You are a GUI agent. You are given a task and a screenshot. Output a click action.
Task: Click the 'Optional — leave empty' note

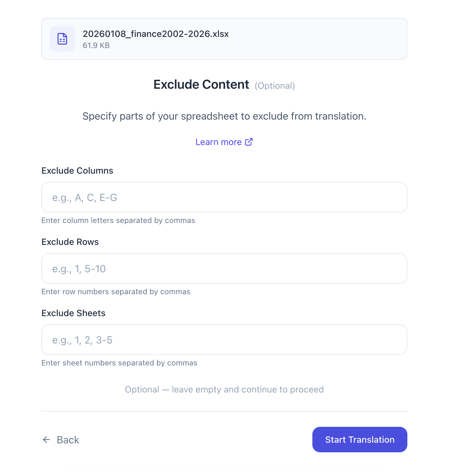pos(224,390)
